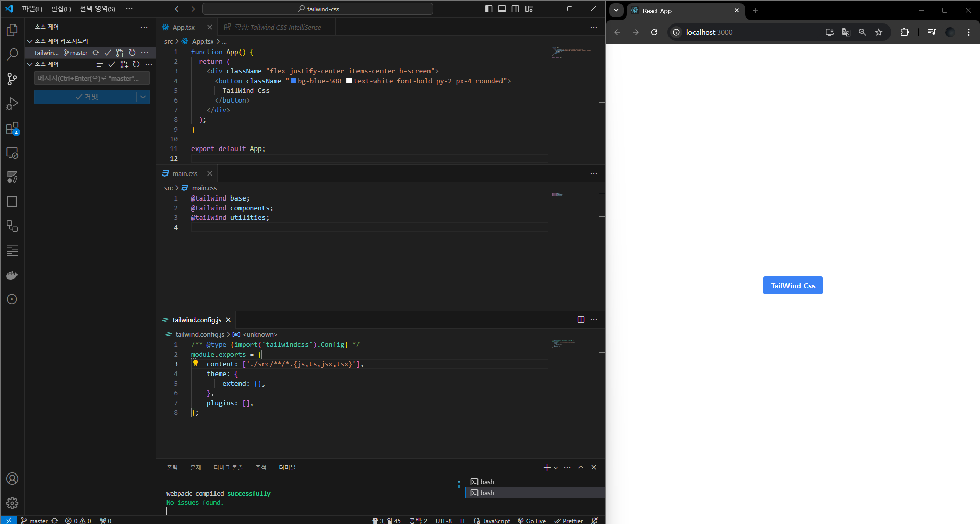Click master branch in status bar
The width and height of the screenshot is (980, 524).
pos(34,521)
